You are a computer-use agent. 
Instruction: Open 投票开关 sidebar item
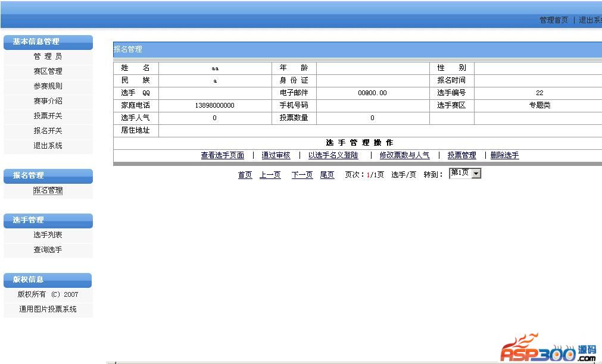coord(48,116)
